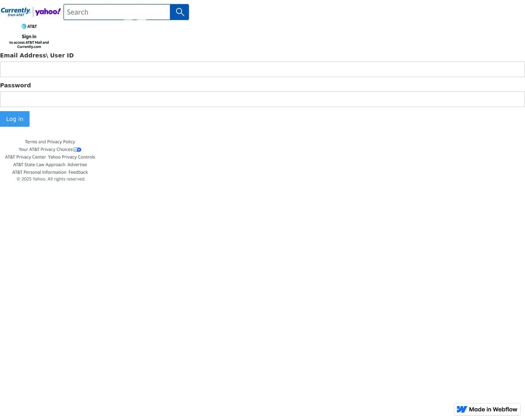Click the magnifying glass search button

(x=180, y=12)
